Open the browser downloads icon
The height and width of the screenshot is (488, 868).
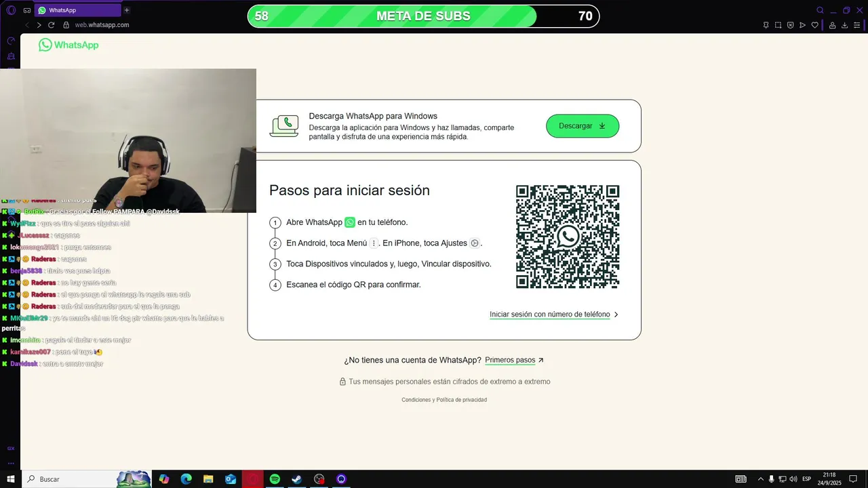pos(844,25)
